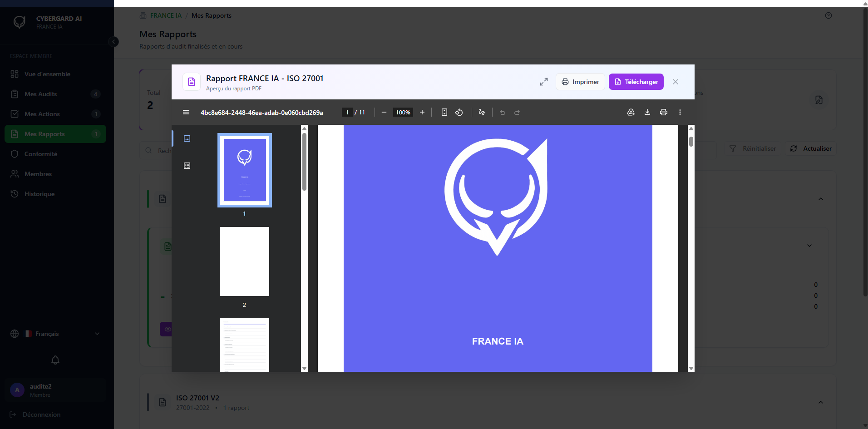
Task: Jump to page 2 thumbnail
Action: click(x=245, y=261)
